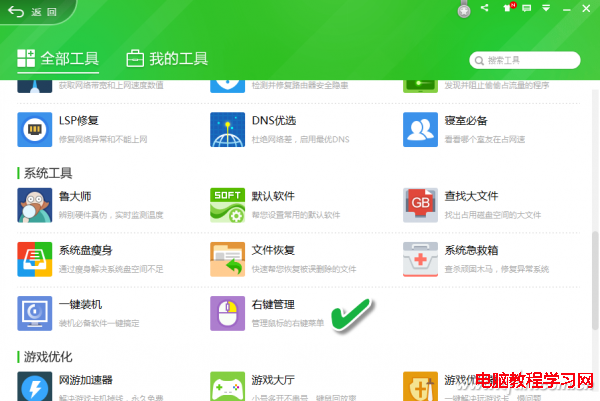600x401 pixels.
Task: Open the 右键管理 mouse icon
Action: click(227, 313)
